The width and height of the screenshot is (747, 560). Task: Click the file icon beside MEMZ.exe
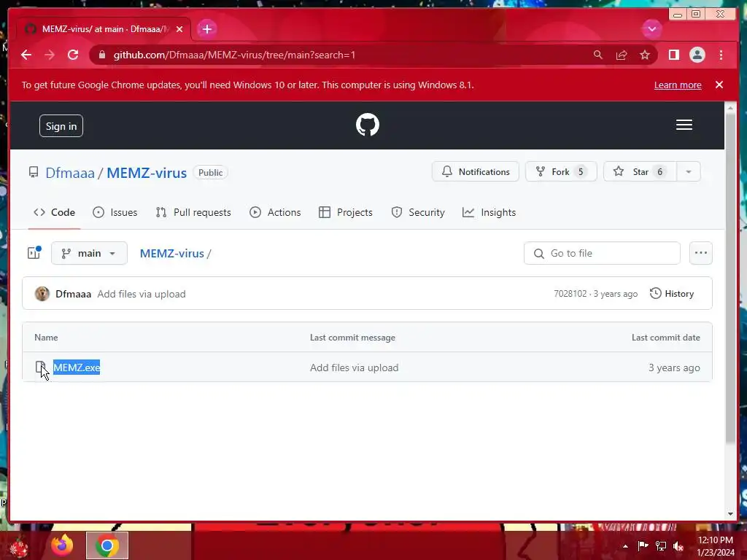[40, 367]
